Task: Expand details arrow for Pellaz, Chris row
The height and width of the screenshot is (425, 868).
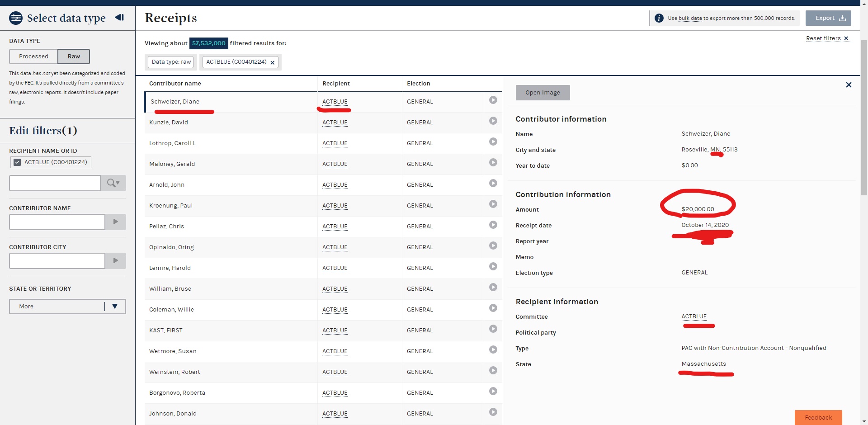Action: [493, 225]
